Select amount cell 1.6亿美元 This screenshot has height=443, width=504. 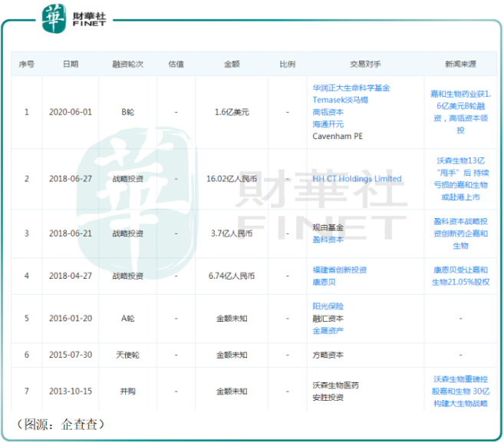(x=232, y=112)
